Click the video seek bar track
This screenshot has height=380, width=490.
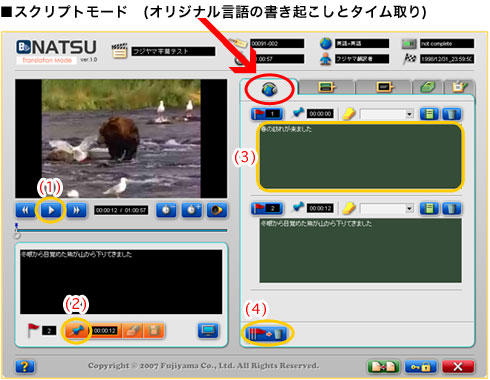(x=122, y=230)
